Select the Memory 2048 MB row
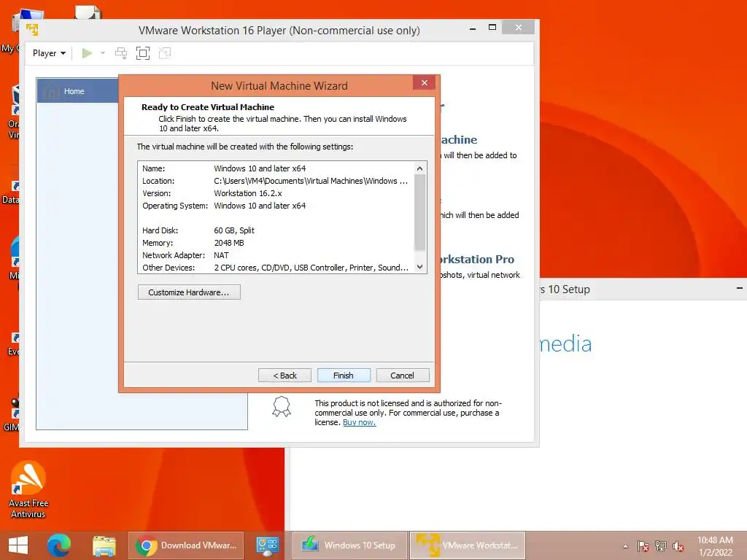This screenshot has height=560, width=747. click(275, 243)
